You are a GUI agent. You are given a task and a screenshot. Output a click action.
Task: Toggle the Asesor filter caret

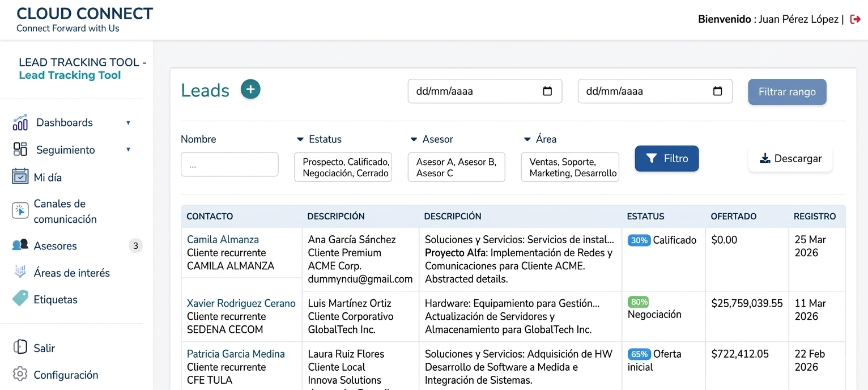[x=414, y=139]
